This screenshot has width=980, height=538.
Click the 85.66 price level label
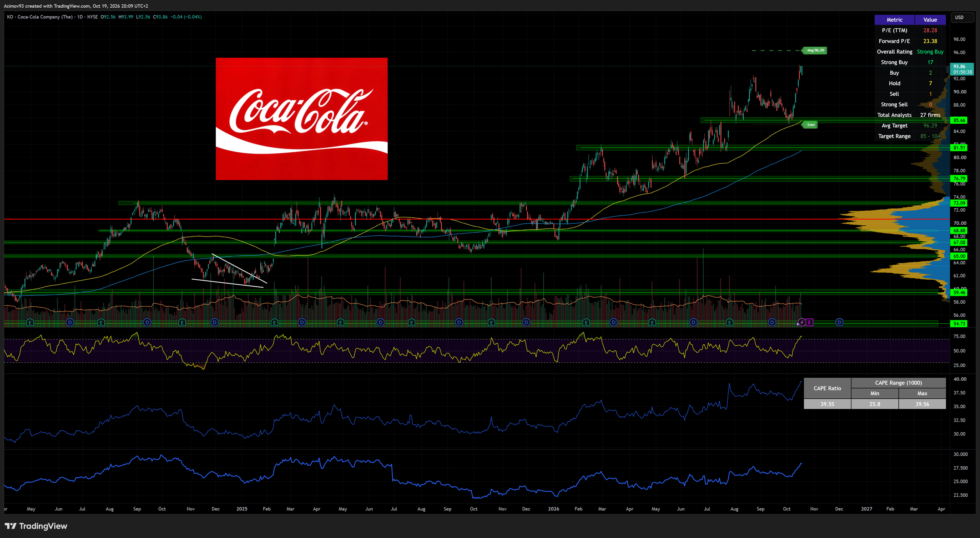959,120
